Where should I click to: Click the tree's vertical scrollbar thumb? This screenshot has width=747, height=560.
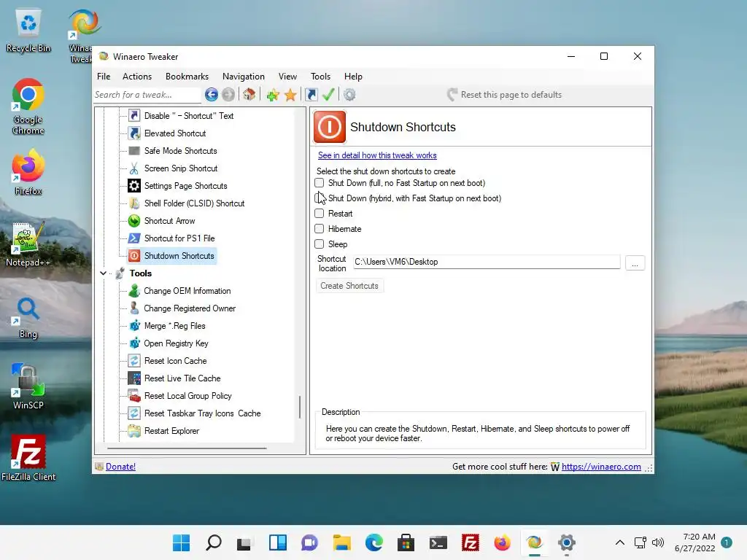(x=300, y=407)
